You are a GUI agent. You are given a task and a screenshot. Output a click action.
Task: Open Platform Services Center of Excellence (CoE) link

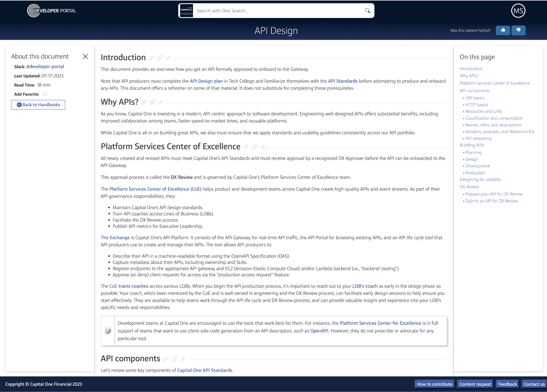(x=155, y=189)
